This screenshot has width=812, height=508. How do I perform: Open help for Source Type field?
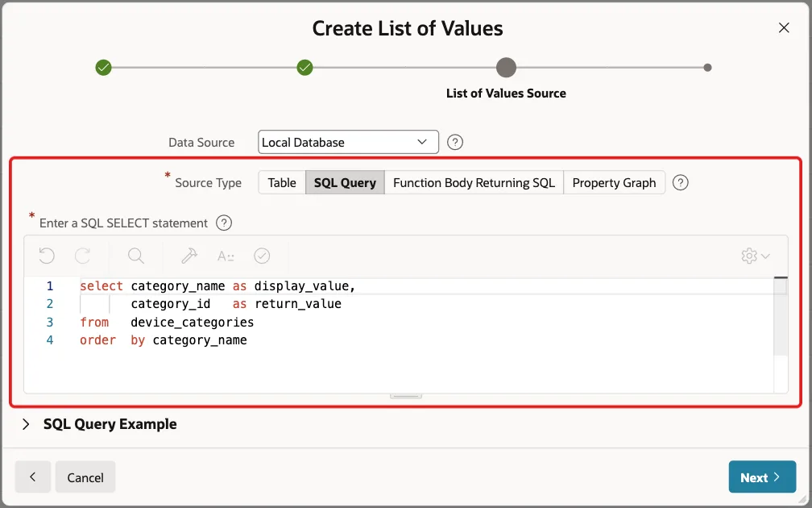tap(681, 182)
